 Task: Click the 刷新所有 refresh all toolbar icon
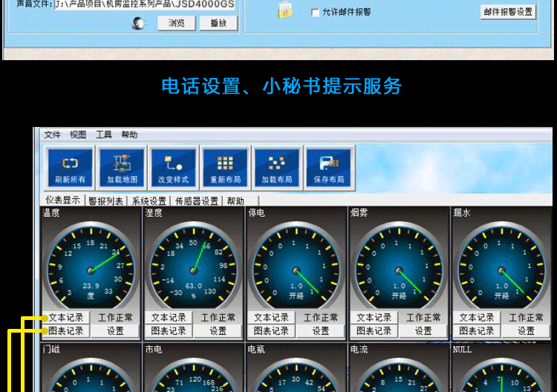[70, 168]
